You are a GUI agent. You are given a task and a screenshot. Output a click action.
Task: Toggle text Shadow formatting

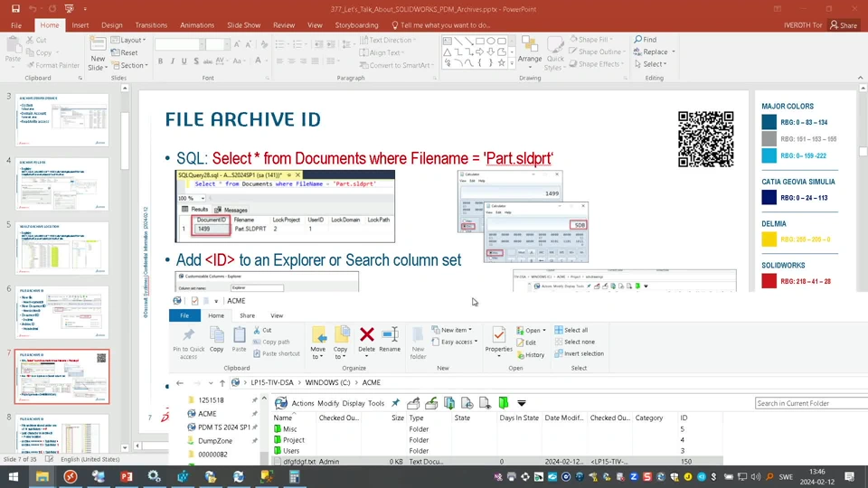[x=196, y=61]
